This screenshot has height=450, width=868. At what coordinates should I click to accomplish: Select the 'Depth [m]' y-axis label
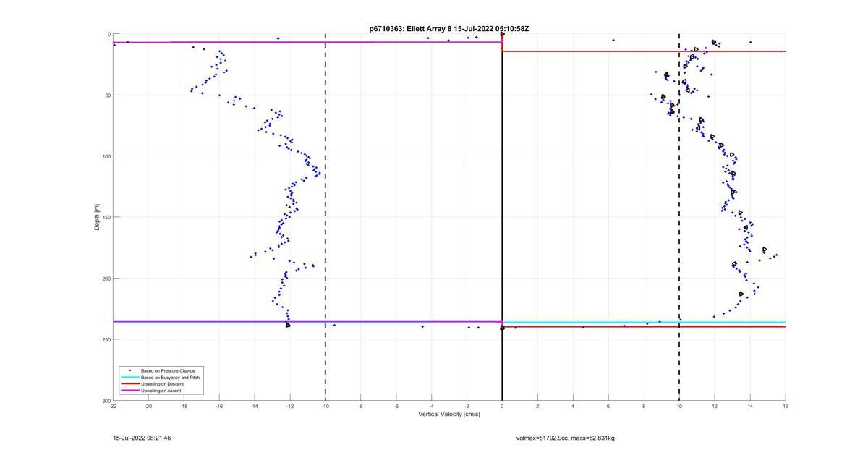97,217
